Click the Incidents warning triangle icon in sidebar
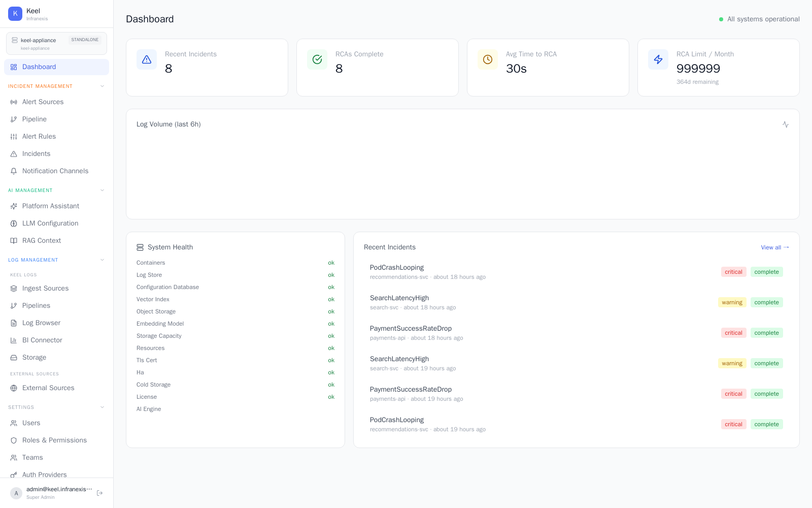This screenshot has width=812, height=508. point(14,154)
